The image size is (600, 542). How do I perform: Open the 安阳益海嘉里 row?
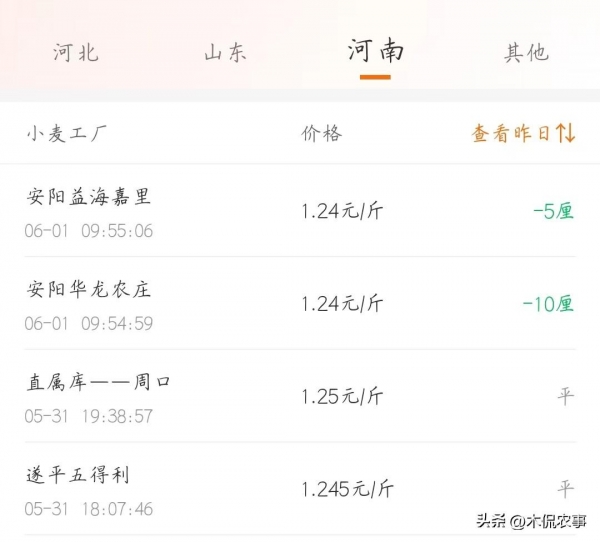coord(89,196)
